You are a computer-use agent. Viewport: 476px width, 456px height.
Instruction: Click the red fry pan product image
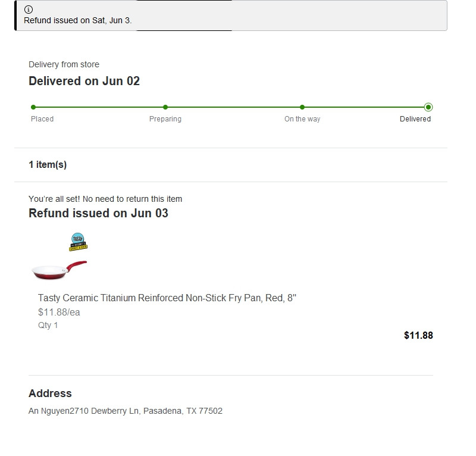(x=59, y=271)
